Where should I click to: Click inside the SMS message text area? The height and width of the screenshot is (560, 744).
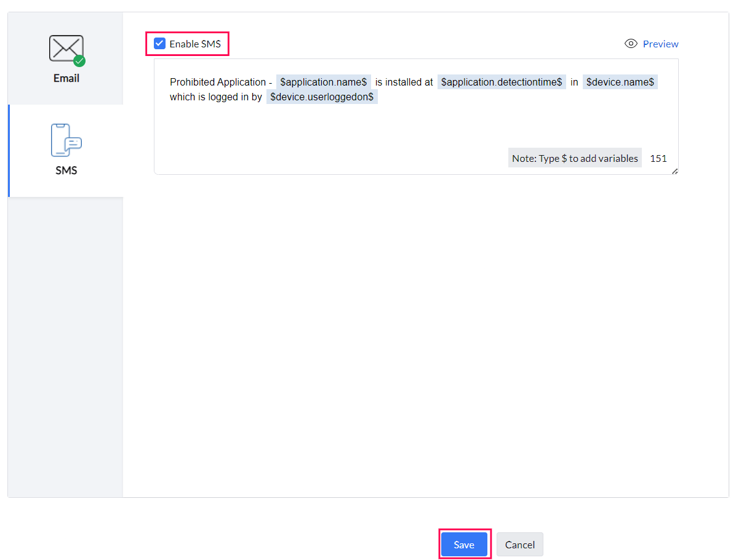coord(412,123)
